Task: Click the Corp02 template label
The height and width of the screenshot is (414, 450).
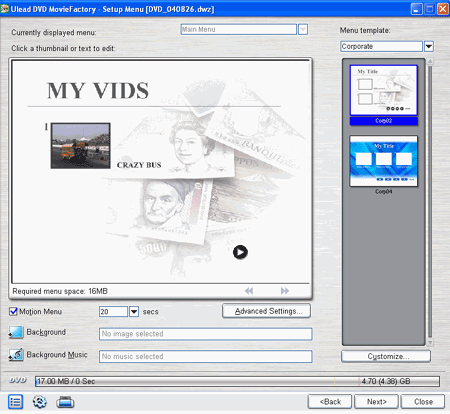Action: [384, 121]
